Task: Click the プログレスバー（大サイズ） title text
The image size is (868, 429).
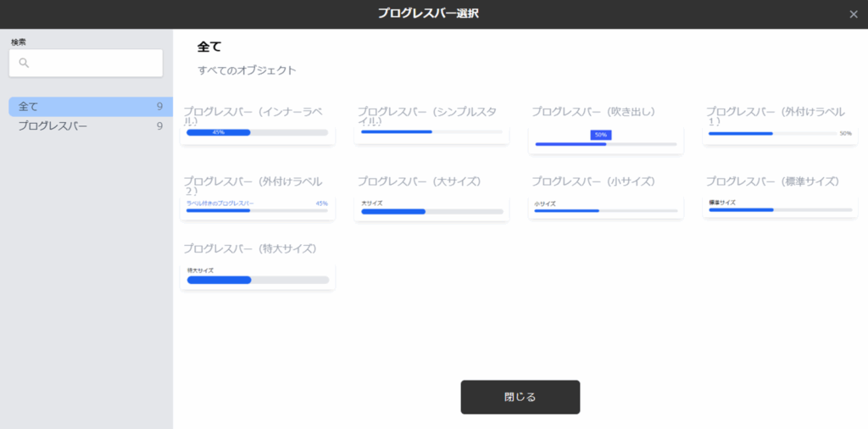Action: pyautogui.click(x=419, y=181)
